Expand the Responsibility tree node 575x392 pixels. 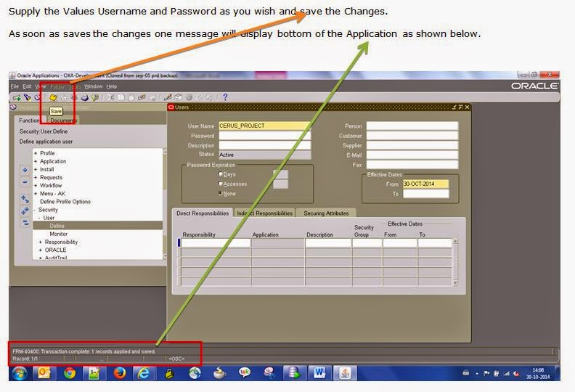click(x=41, y=242)
